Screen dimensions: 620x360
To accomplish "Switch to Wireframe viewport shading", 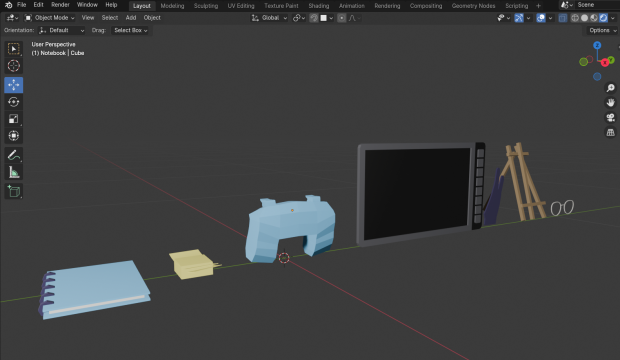I will (575, 18).
